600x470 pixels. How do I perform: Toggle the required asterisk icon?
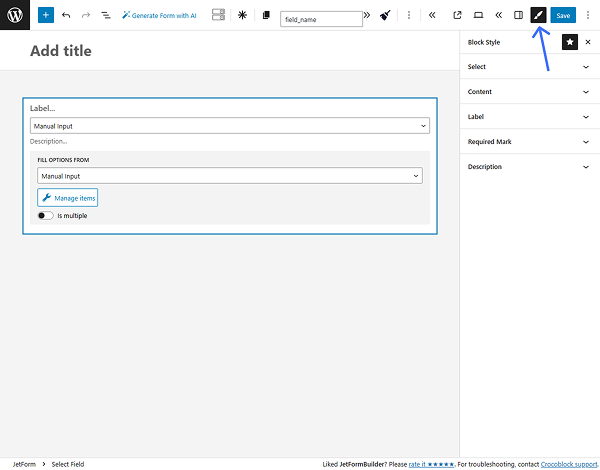point(242,15)
